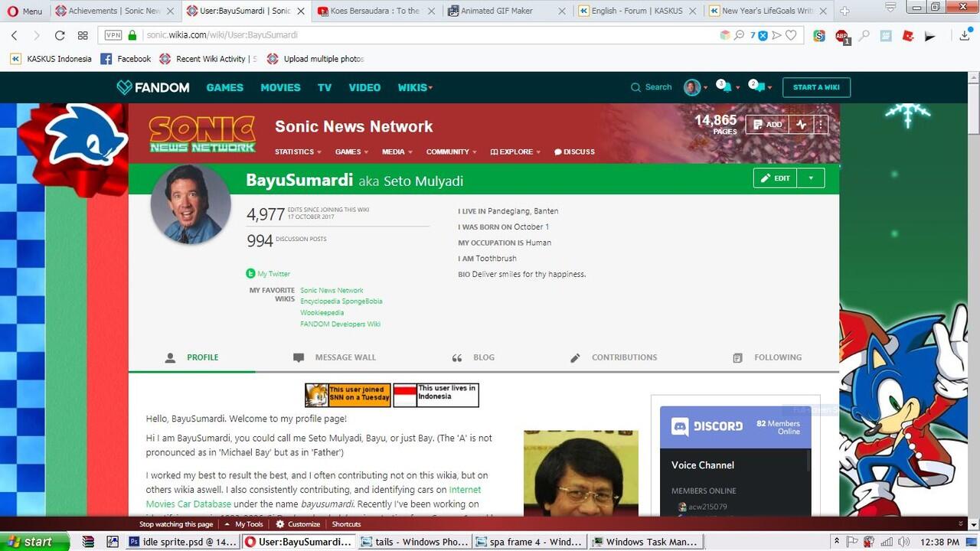Open Upload multiple photos bookmark

315,59
